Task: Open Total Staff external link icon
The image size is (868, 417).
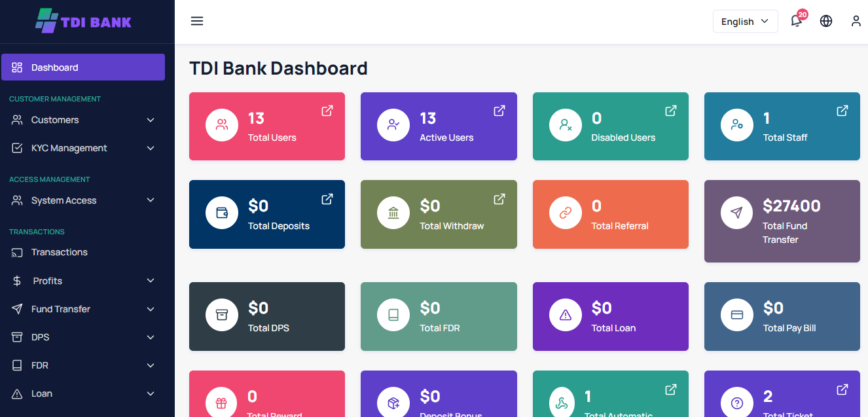Action: [x=842, y=111]
